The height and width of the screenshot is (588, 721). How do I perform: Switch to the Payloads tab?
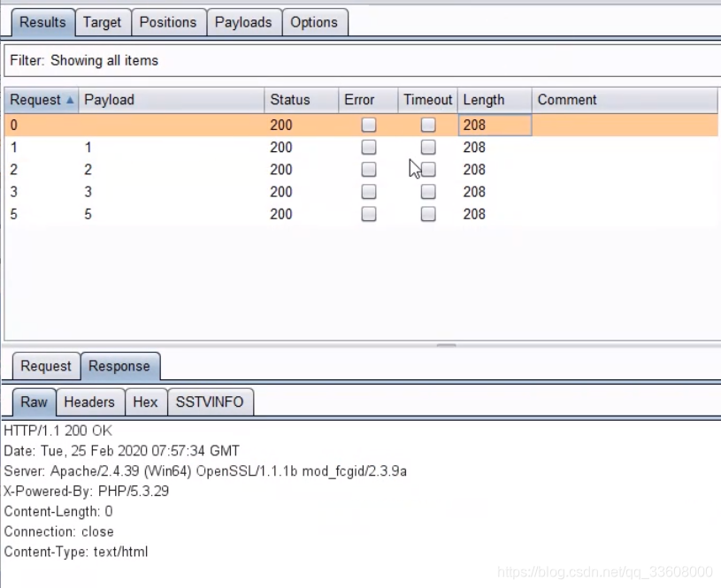tap(243, 22)
